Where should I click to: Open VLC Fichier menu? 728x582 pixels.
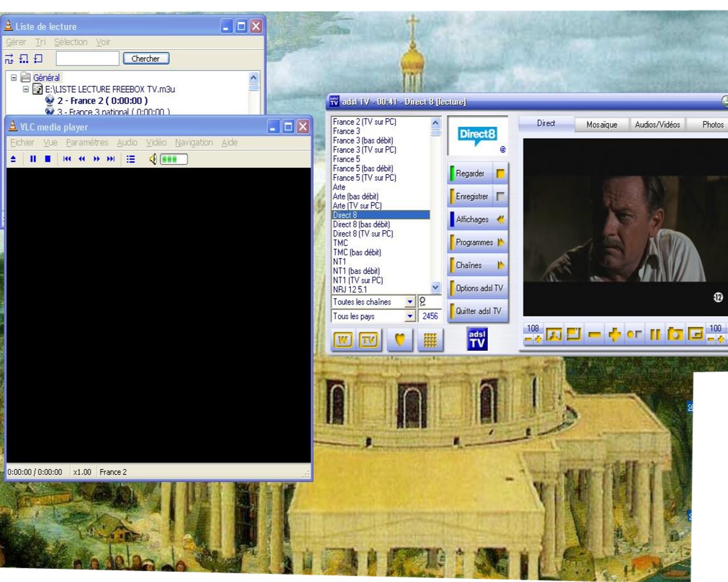22,143
